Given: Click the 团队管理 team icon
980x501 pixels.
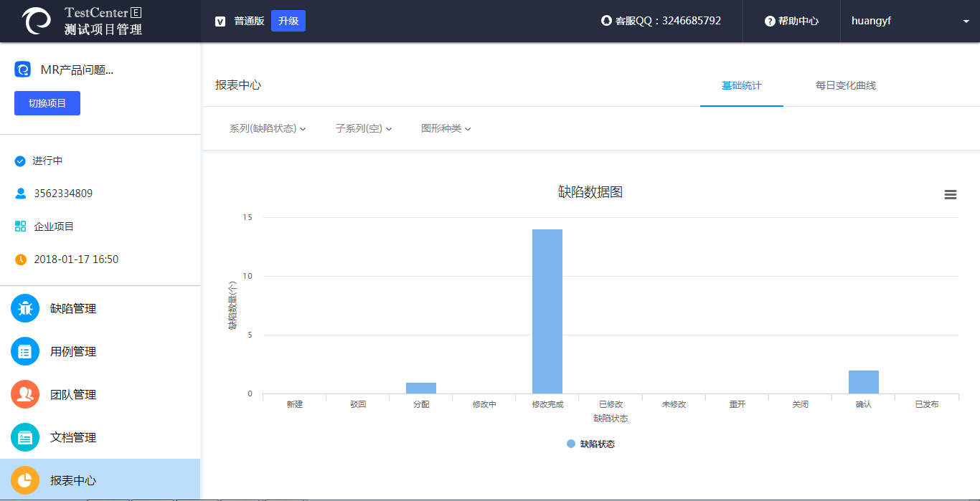Looking at the screenshot, I should click(x=25, y=394).
